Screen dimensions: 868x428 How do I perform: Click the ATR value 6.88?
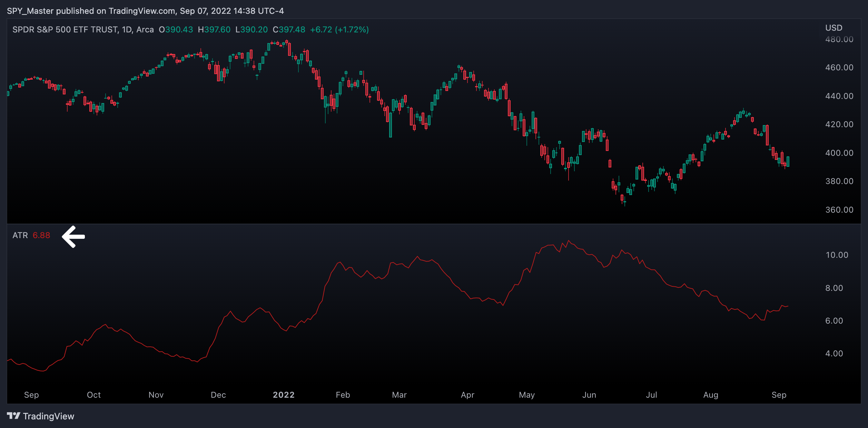(41, 235)
